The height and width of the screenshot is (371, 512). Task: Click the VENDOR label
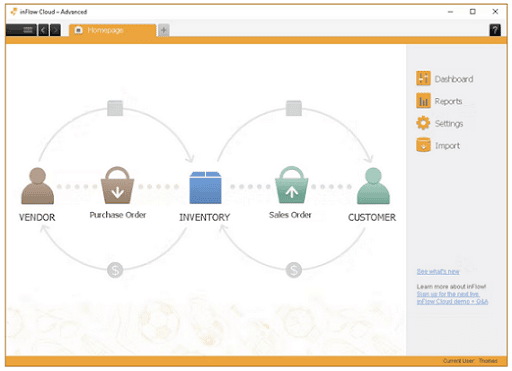tap(37, 217)
